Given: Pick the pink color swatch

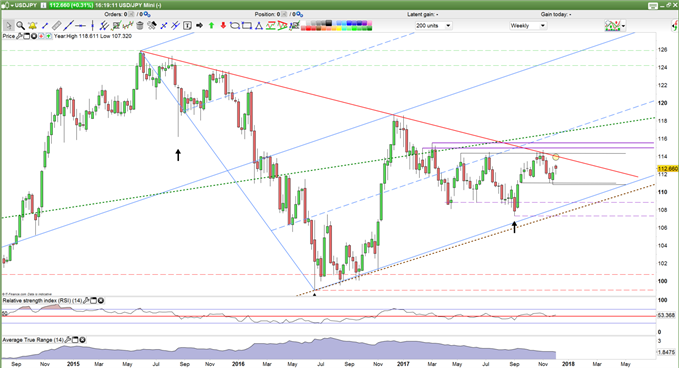Looking at the screenshot, I should [x=369, y=23].
